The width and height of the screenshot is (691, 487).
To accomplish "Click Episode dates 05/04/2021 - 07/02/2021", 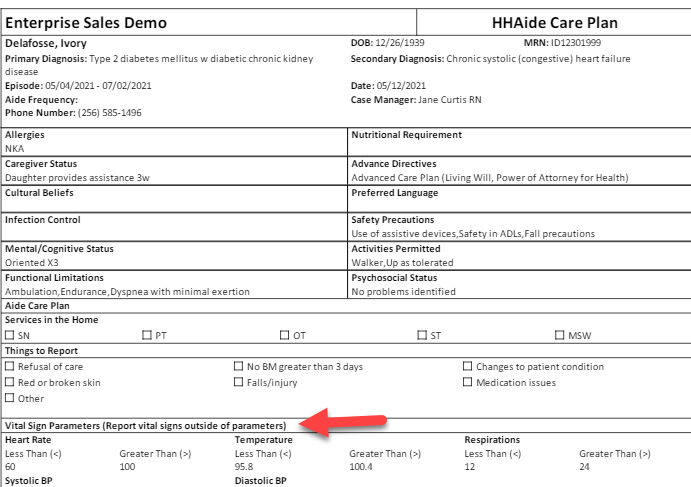I will (98, 86).
